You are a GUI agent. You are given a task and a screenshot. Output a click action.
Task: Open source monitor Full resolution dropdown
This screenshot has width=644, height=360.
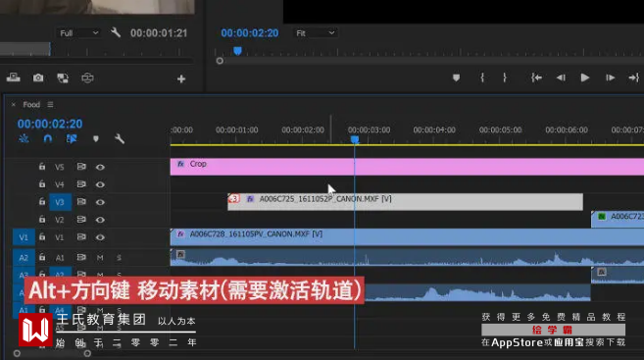point(78,33)
